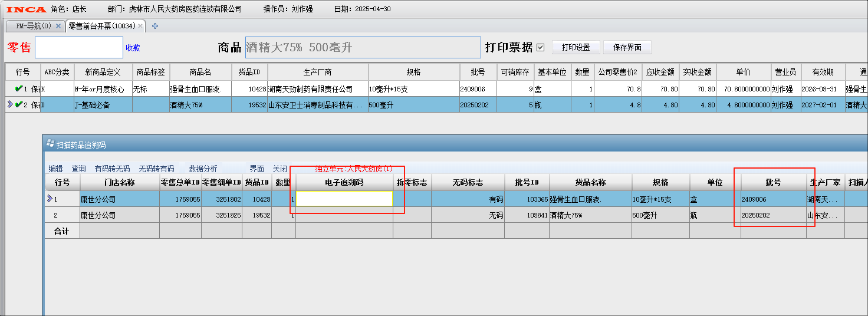Click 有码转无码 menu item
Image resolution: width=868 pixels, height=316 pixels.
pos(112,169)
